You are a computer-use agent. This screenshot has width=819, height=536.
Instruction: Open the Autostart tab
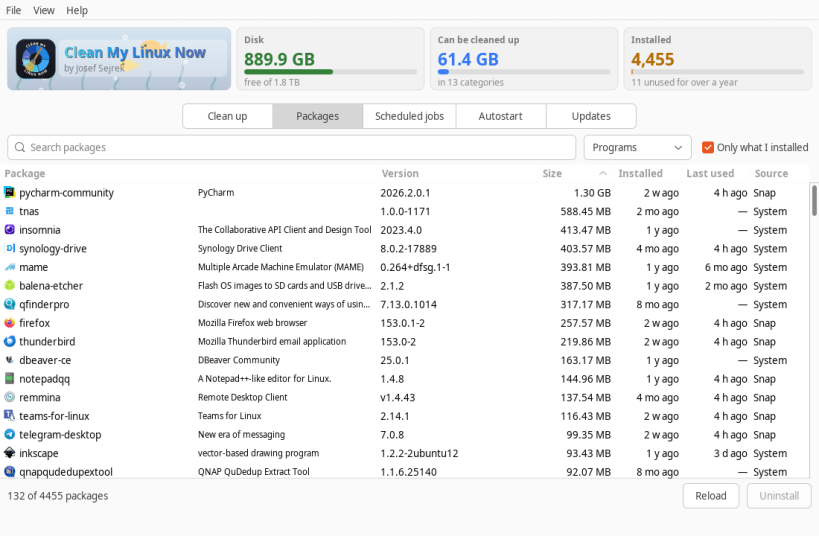pyautogui.click(x=500, y=116)
